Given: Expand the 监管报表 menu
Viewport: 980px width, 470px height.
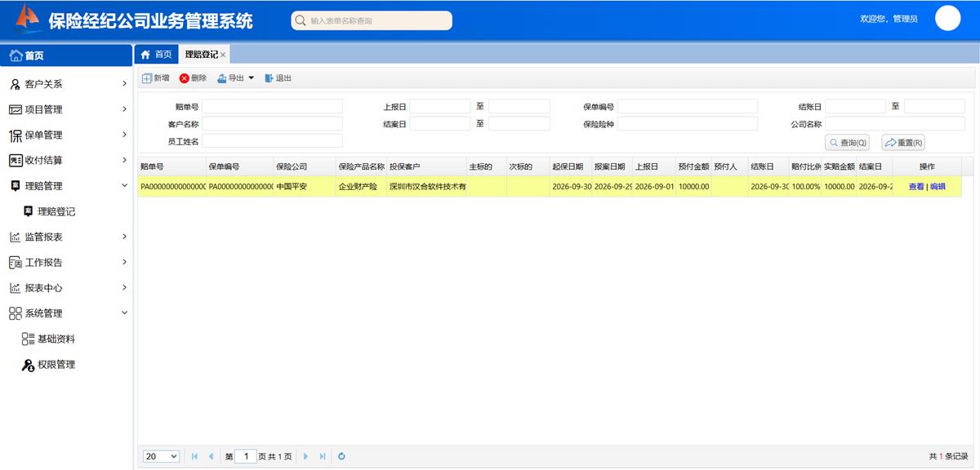Looking at the screenshot, I should click(66, 237).
